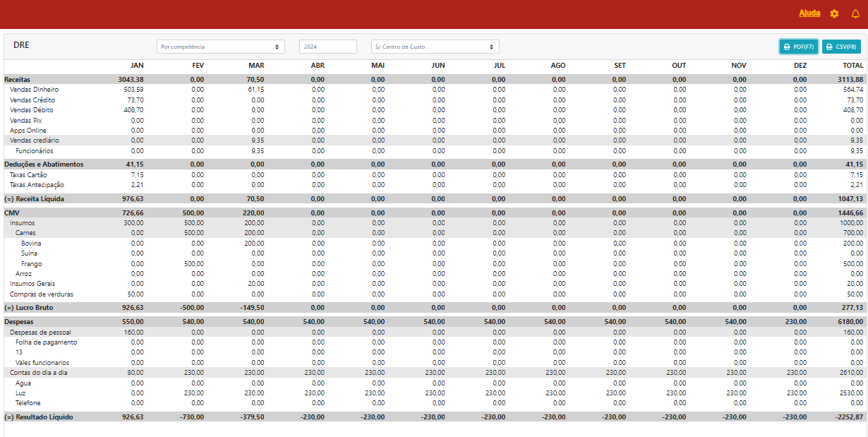
Task: Open the settings gear icon
Action: [834, 14]
